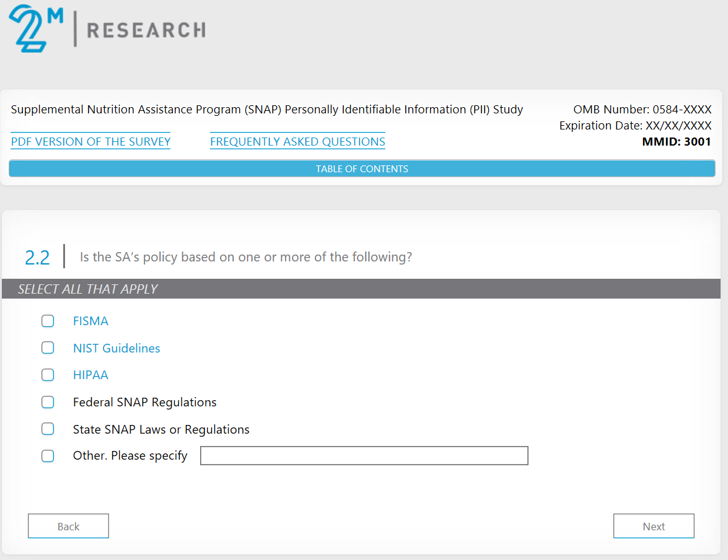Click the Federal SNAP Regulations label text
This screenshot has width=728, height=560.
145,402
